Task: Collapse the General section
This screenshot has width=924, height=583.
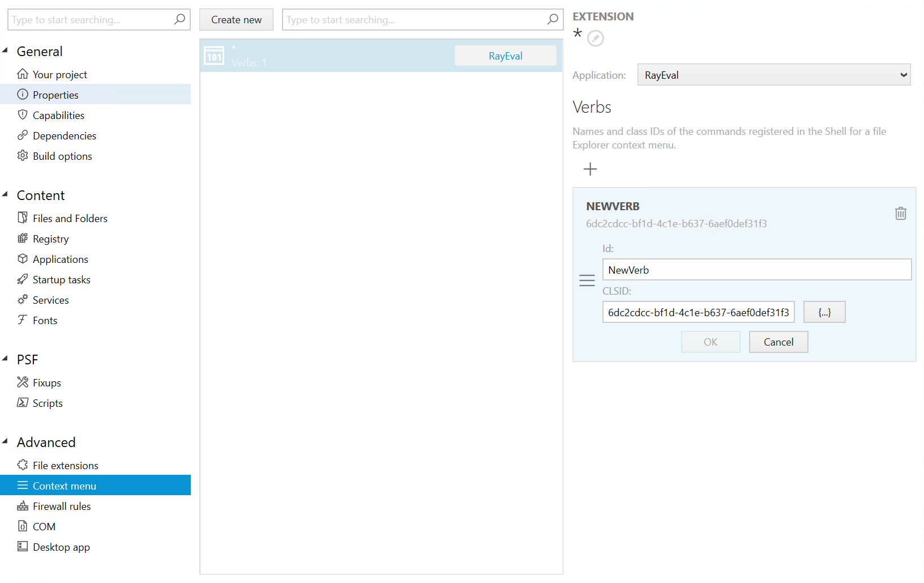Action: pos(6,50)
